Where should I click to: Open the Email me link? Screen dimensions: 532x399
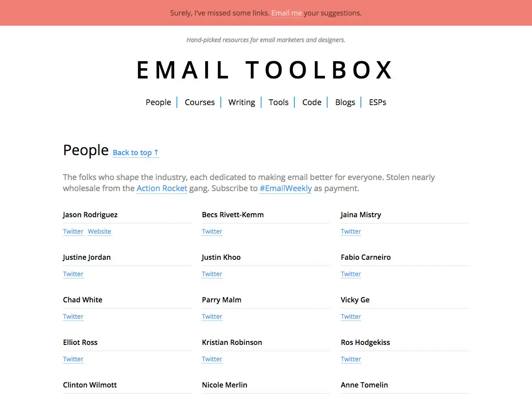point(286,13)
